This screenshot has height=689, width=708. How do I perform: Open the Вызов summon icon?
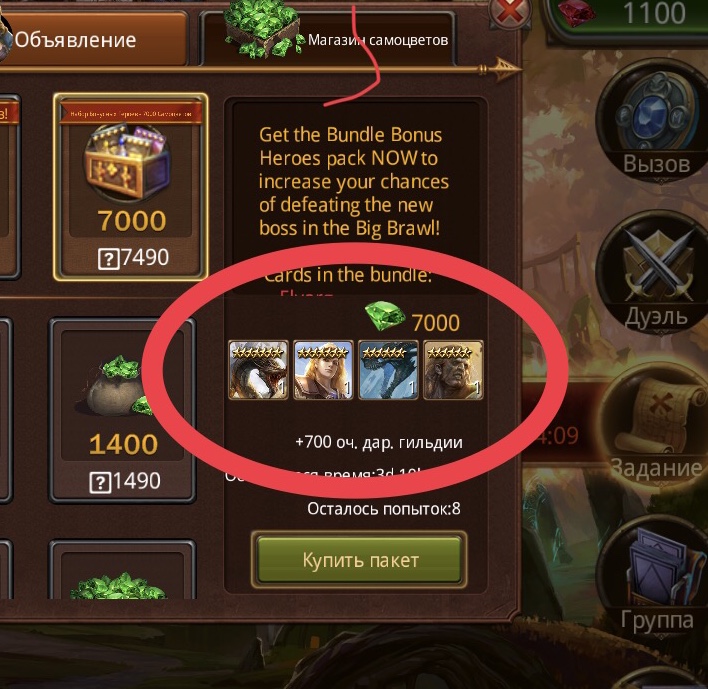tap(655, 122)
